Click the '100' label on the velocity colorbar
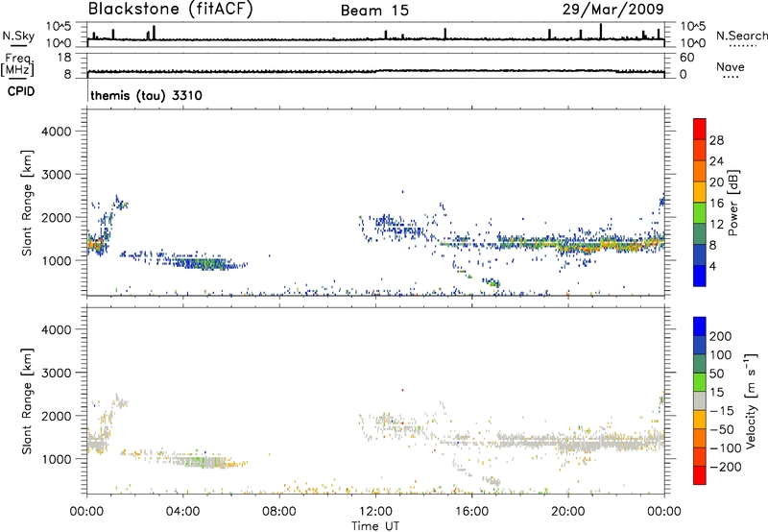Viewport: 768px width, 532px height. (721, 354)
